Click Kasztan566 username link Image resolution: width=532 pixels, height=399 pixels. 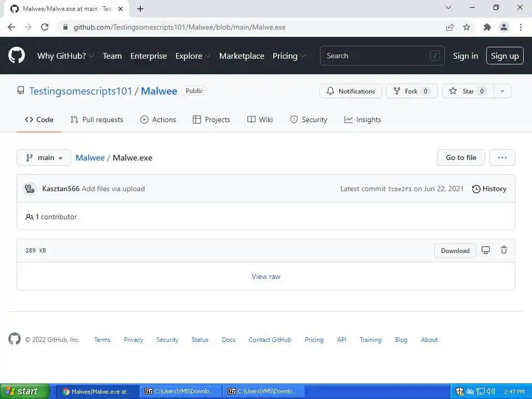click(x=61, y=189)
